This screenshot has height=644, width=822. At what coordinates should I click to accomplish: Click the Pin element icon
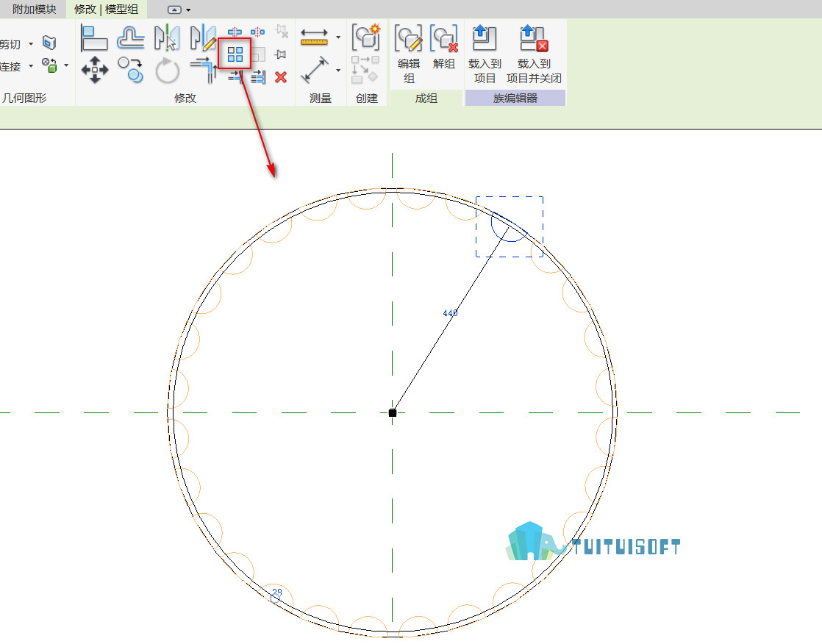(280, 54)
